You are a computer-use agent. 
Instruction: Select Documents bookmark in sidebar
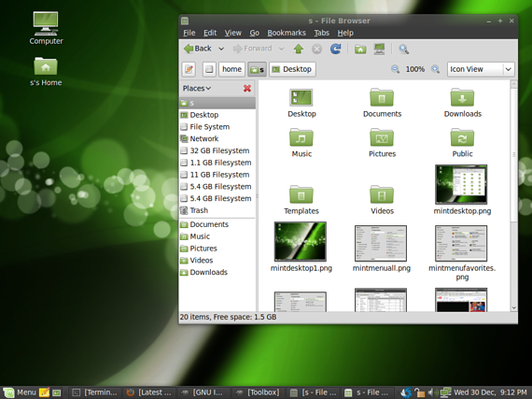point(217,224)
